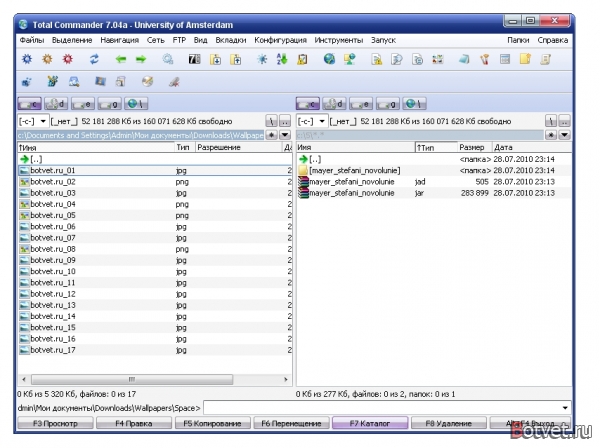Switch left panel to drive d
Image resolution: width=600 pixels, height=448 pixels.
pos(56,104)
